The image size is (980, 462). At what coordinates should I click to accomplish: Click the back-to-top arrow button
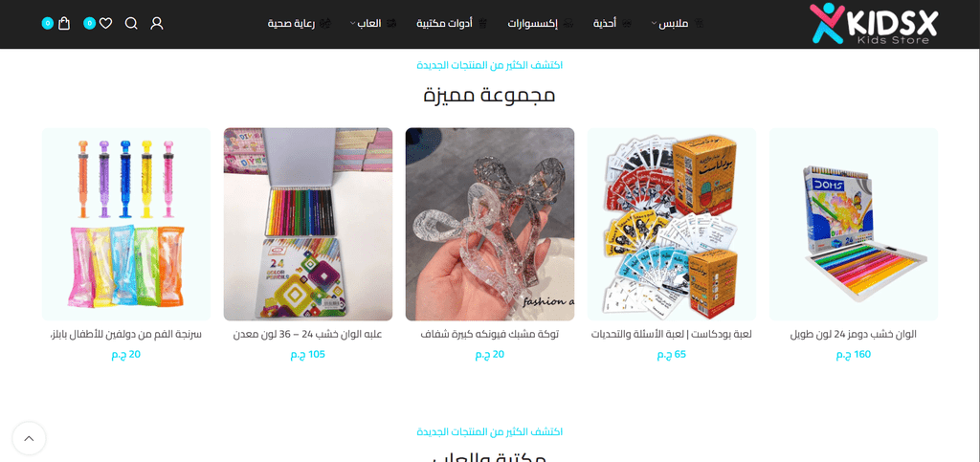29,438
